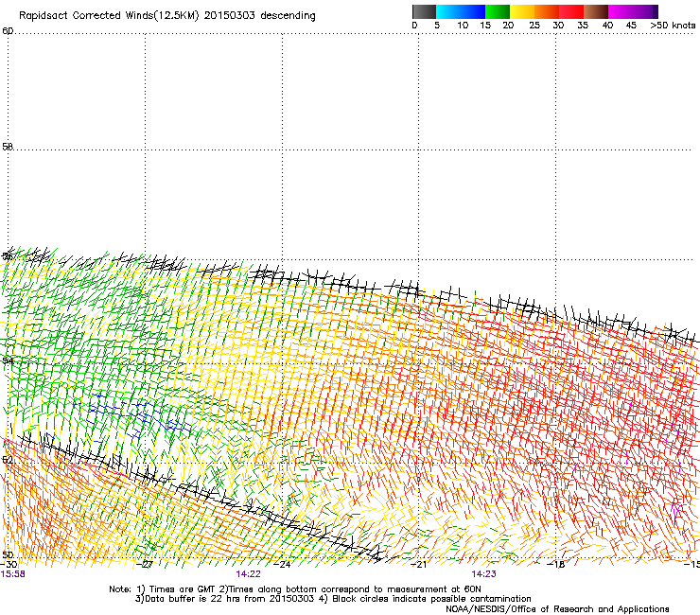Click the red 30-35 knots color band
The width and height of the screenshot is (700, 615).
click(x=571, y=11)
